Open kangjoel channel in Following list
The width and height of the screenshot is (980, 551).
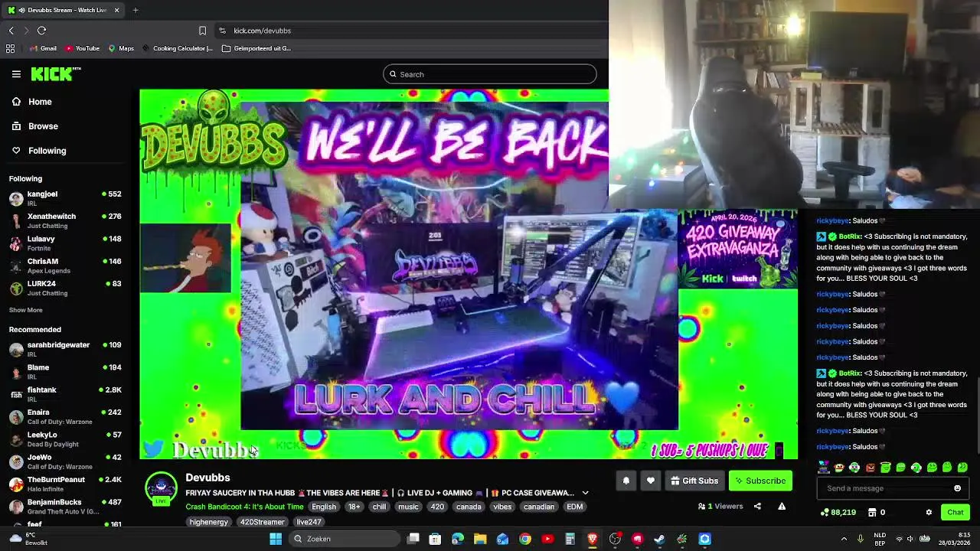click(x=65, y=198)
